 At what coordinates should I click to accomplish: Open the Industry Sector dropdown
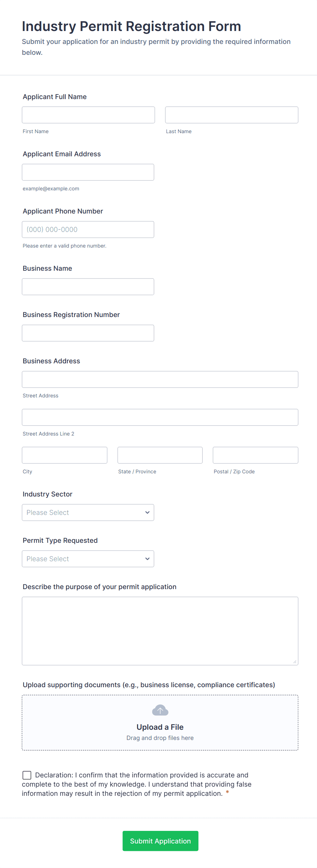pyautogui.click(x=88, y=512)
